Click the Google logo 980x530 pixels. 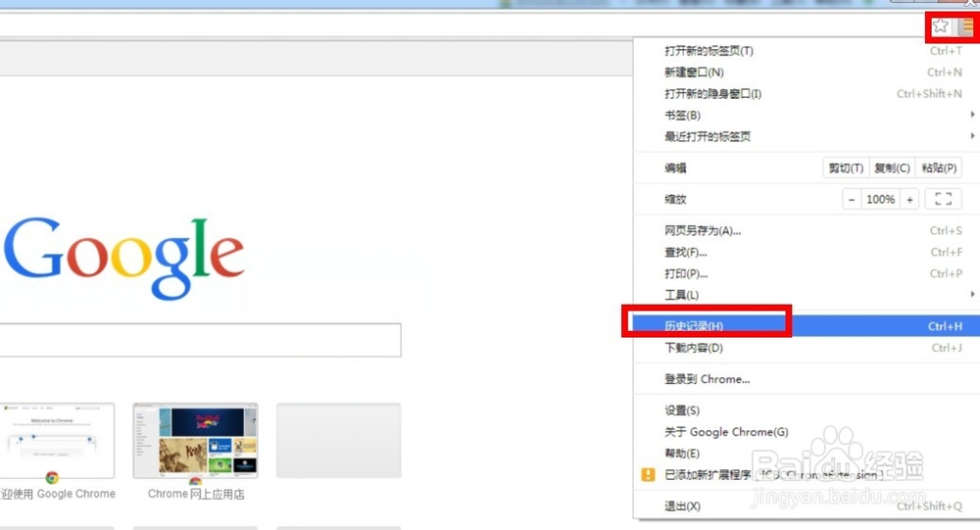[123, 258]
